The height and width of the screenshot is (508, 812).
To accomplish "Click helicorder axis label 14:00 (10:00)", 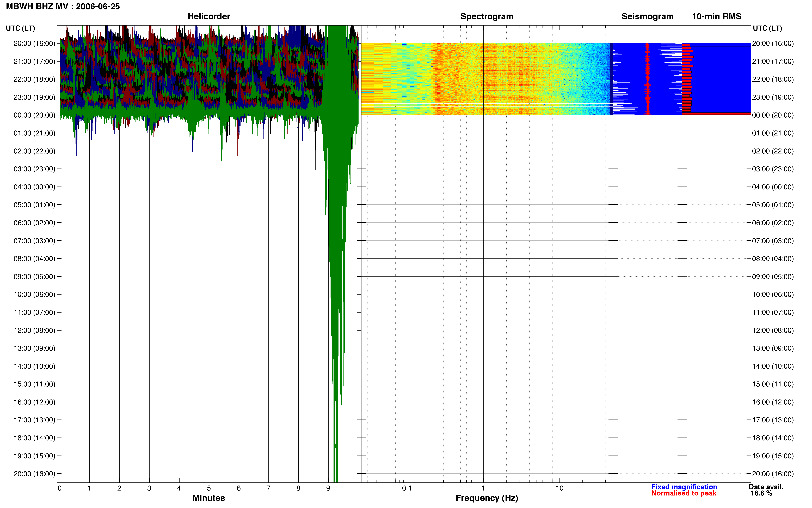I will click(x=34, y=366).
